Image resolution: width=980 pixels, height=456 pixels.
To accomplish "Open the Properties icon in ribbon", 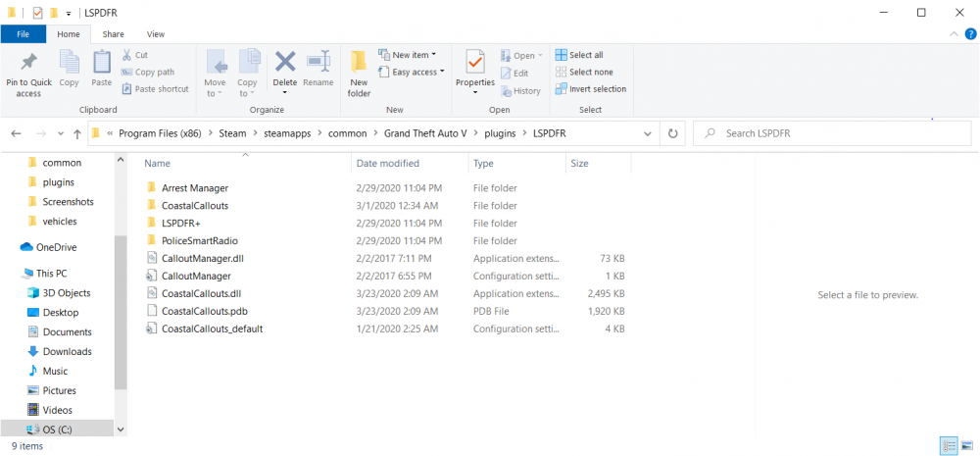I will click(x=475, y=65).
